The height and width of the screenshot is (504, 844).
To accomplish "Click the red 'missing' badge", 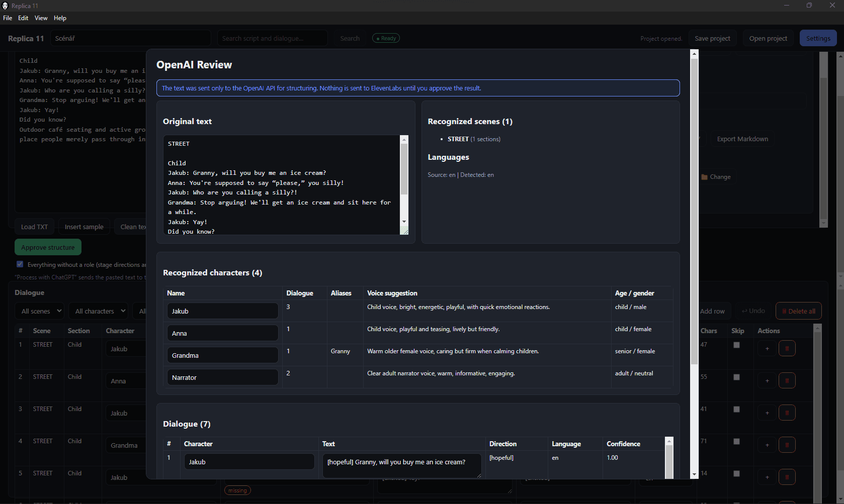I will click(237, 490).
